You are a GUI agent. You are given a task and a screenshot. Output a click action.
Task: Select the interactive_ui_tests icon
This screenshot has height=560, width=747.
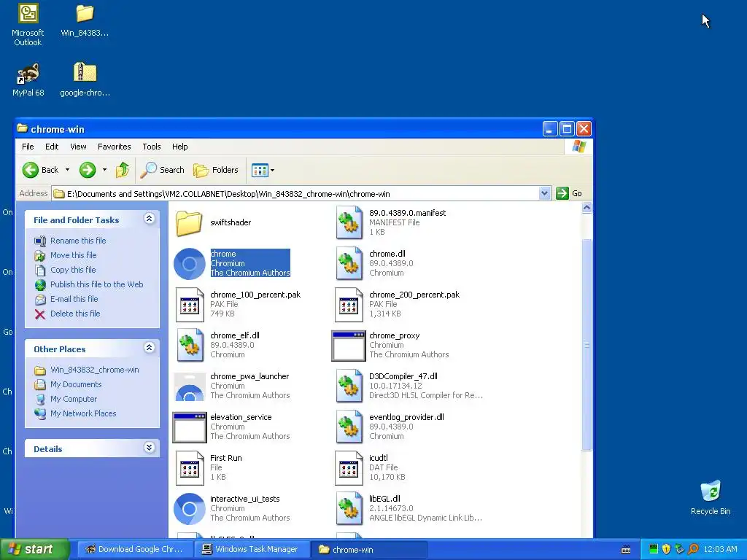[x=189, y=508]
